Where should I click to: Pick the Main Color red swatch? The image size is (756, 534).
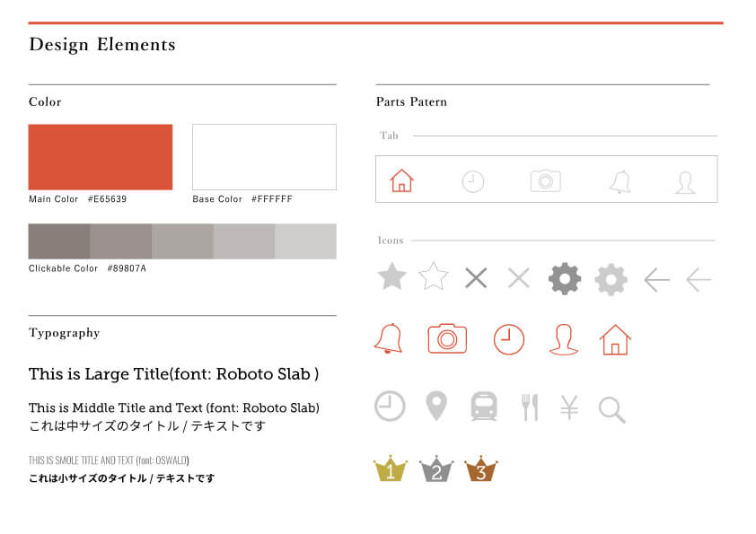tap(101, 157)
